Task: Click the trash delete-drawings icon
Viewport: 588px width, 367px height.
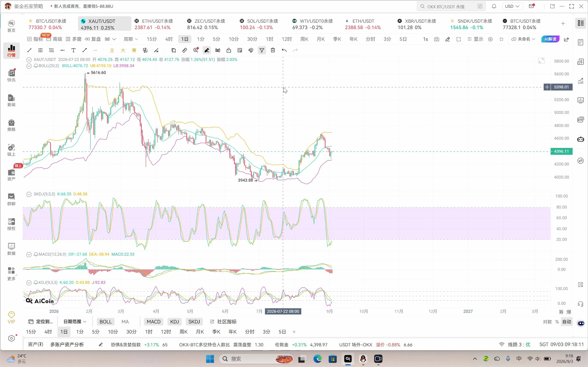Action: tap(273, 50)
